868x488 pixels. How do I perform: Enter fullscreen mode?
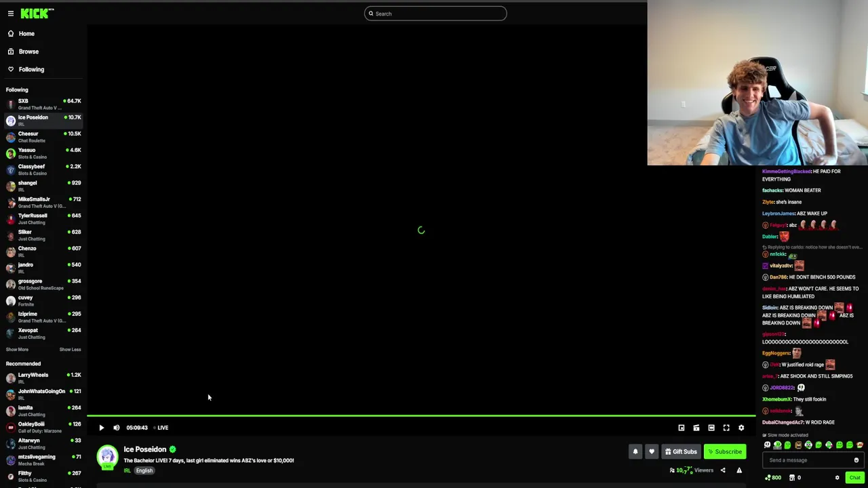point(726,428)
